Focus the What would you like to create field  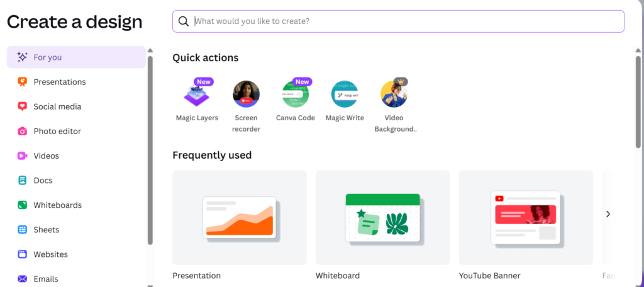398,21
